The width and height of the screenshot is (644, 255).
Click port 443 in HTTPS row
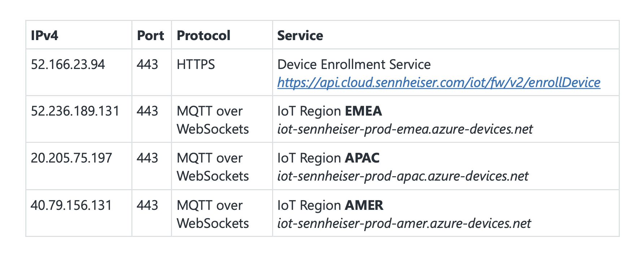147,65
